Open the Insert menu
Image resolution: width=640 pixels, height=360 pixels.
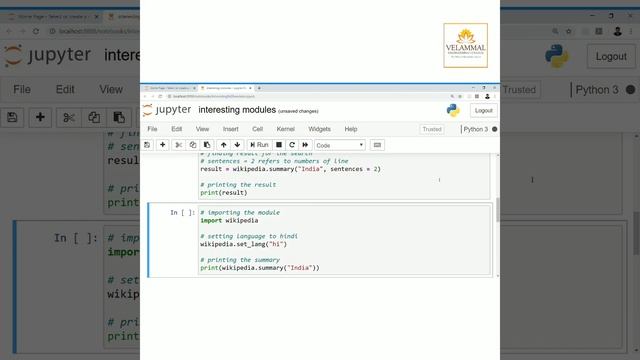231,129
